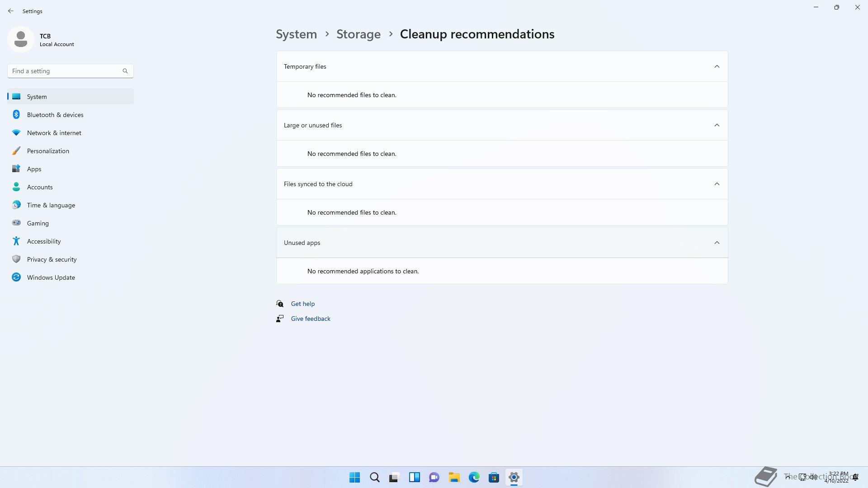Click 'Files synced to the cloud' header text
868x488 pixels.
point(318,184)
